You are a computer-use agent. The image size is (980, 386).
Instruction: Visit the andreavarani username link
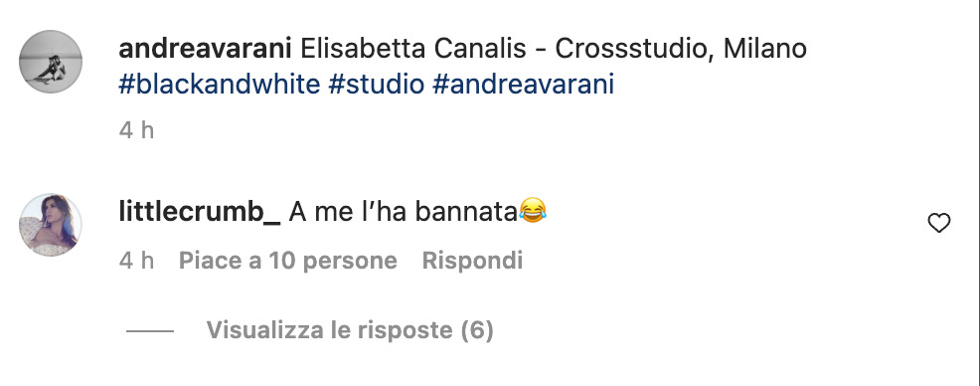coord(205,49)
